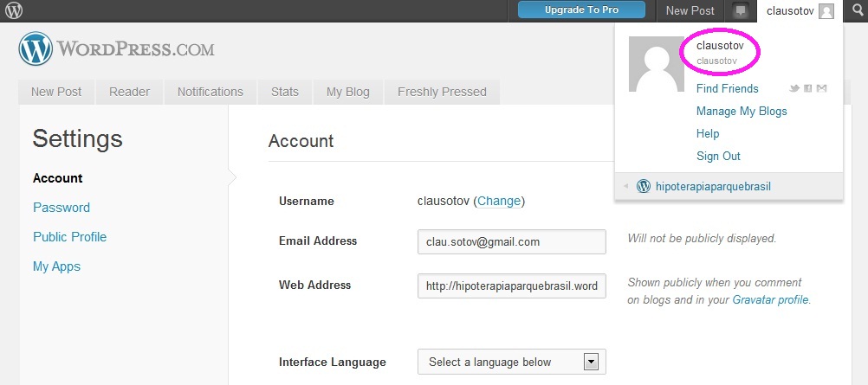The height and width of the screenshot is (385, 868).
Task: Open the Freshly Pressed tab
Action: coord(442,92)
